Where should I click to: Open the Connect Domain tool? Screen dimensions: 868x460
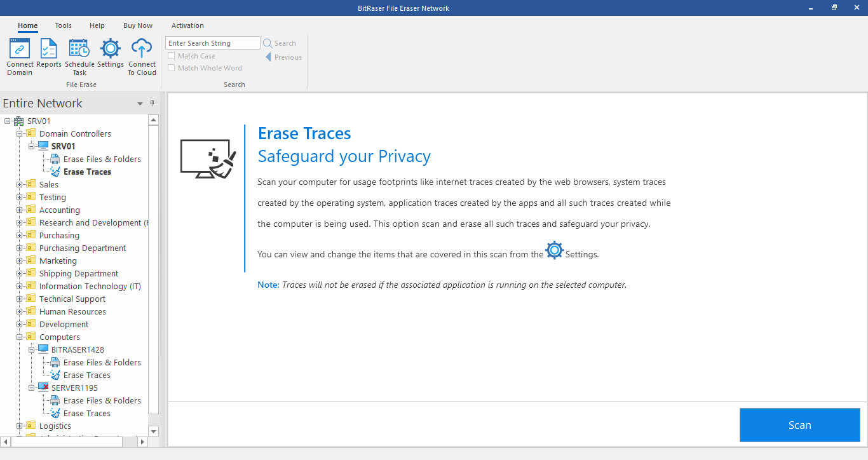[x=20, y=57]
